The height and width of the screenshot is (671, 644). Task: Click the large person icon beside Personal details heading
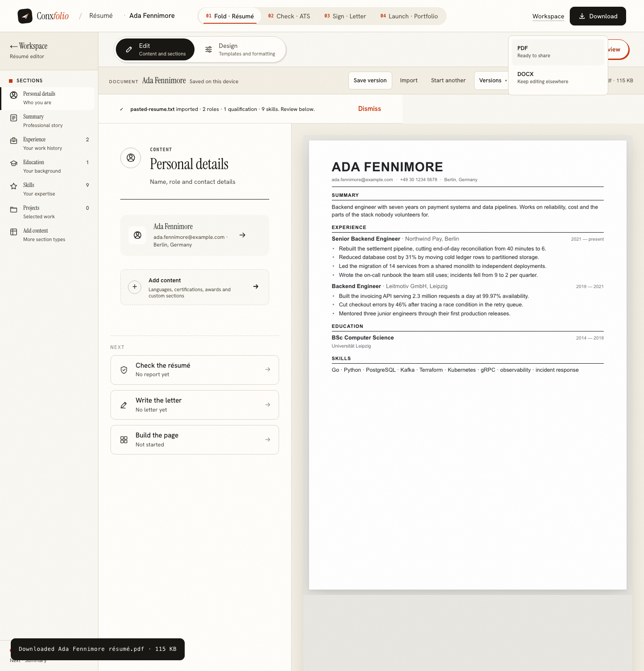tap(131, 158)
